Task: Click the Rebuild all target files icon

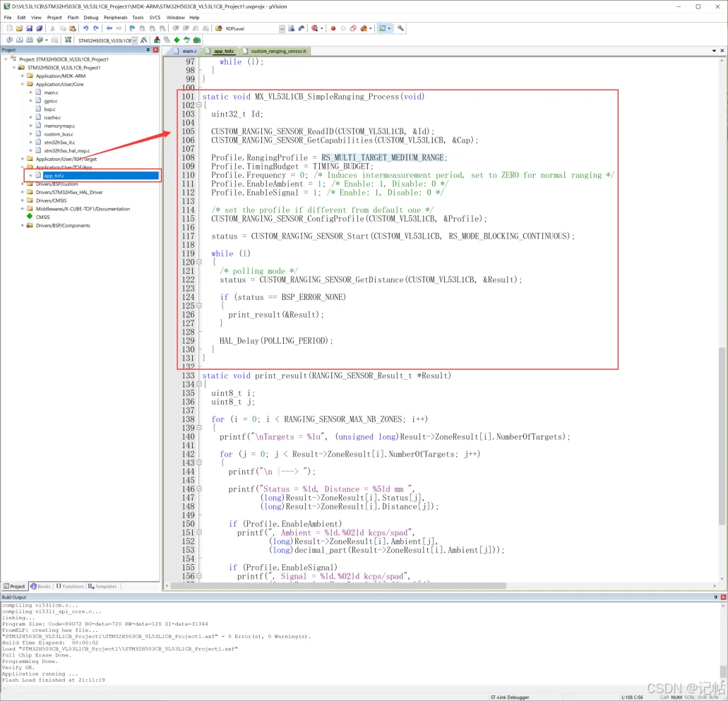Action: point(30,40)
